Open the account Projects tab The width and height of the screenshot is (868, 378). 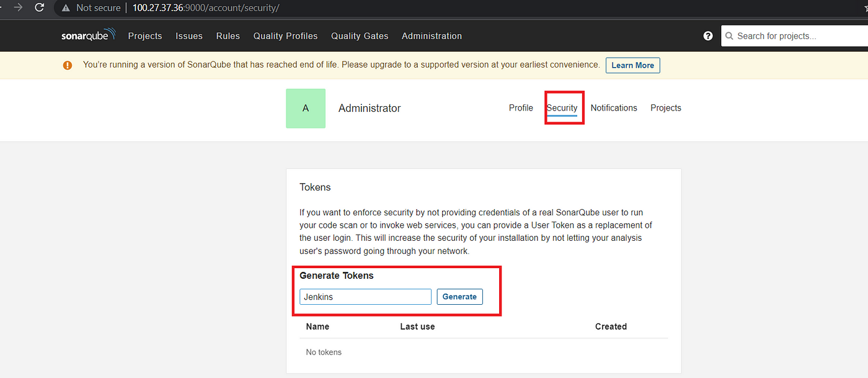tap(666, 108)
